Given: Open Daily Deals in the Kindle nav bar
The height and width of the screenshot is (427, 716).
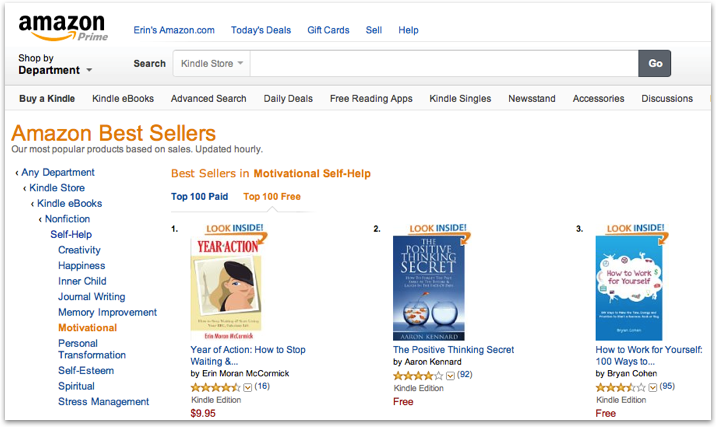Looking at the screenshot, I should pos(288,99).
